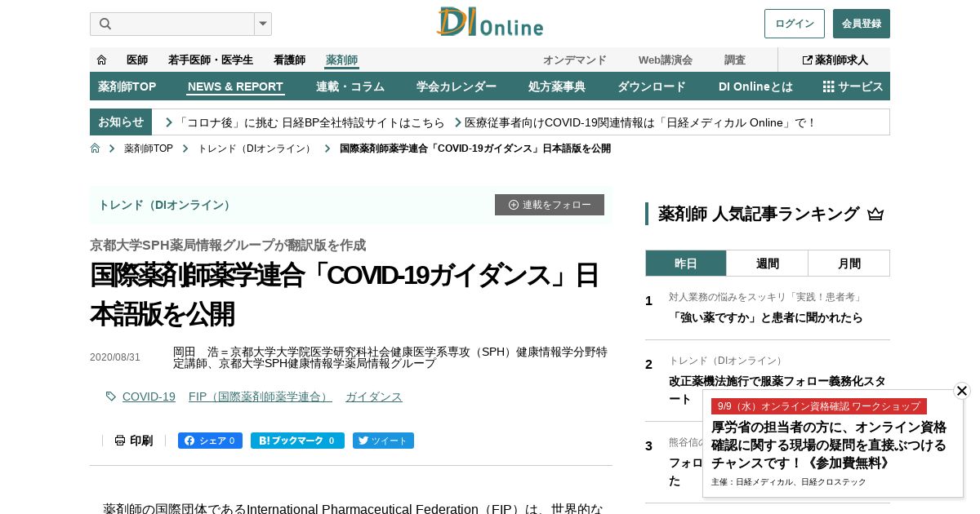Image resolution: width=980 pixels, height=514 pixels.
Task: Tweet the article with ツイート button
Action: (x=383, y=441)
